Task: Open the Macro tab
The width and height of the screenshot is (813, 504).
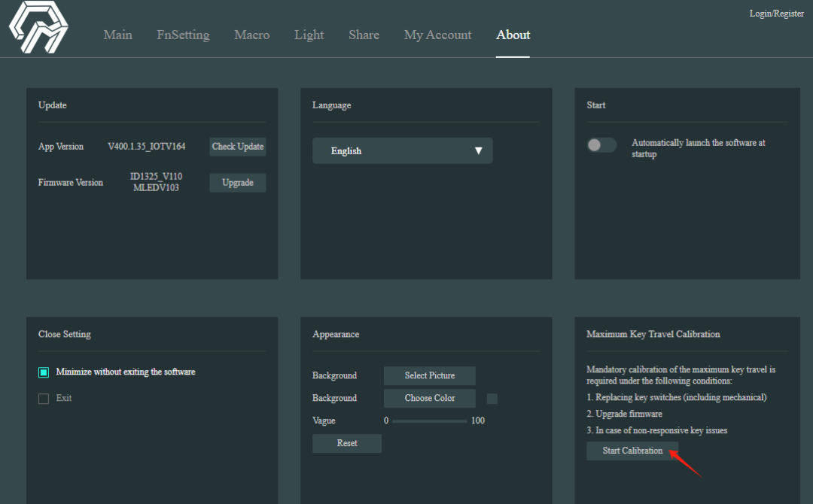Action: point(251,35)
